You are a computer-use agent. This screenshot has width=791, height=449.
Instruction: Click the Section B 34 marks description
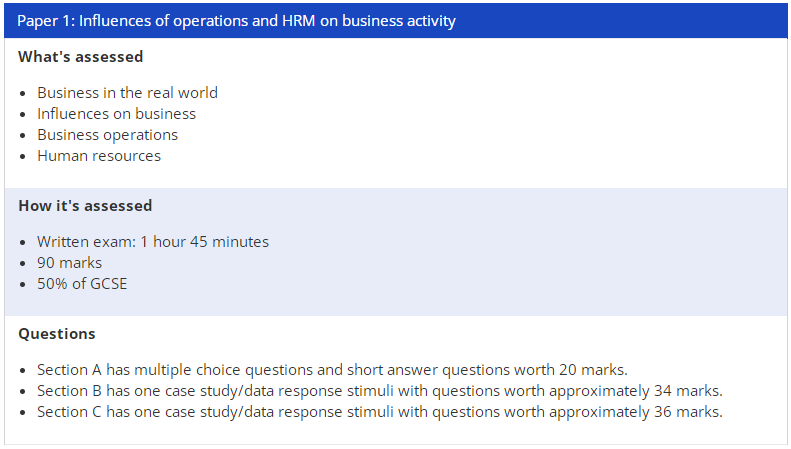coord(379,391)
